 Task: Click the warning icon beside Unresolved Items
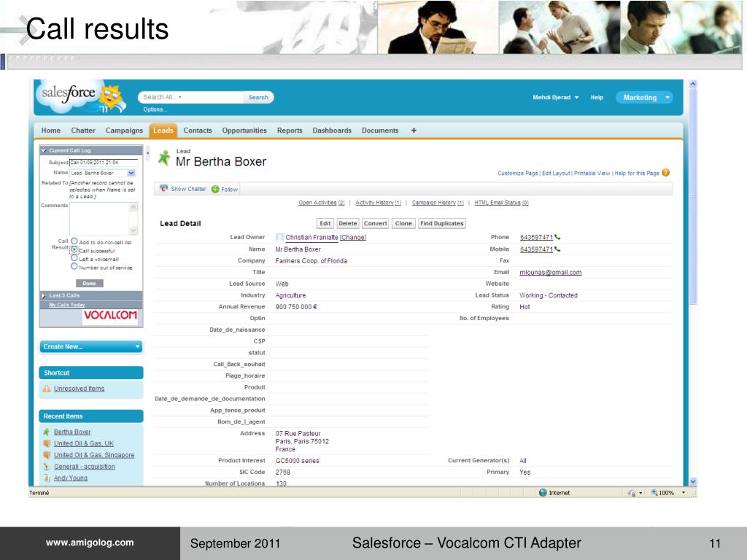[x=47, y=389]
